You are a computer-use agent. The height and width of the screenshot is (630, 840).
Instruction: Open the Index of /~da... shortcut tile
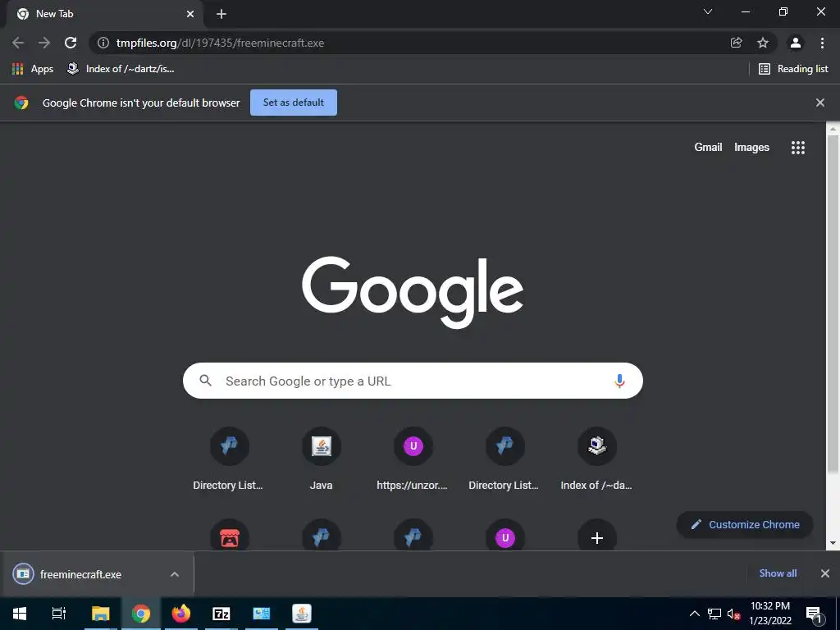(x=597, y=459)
